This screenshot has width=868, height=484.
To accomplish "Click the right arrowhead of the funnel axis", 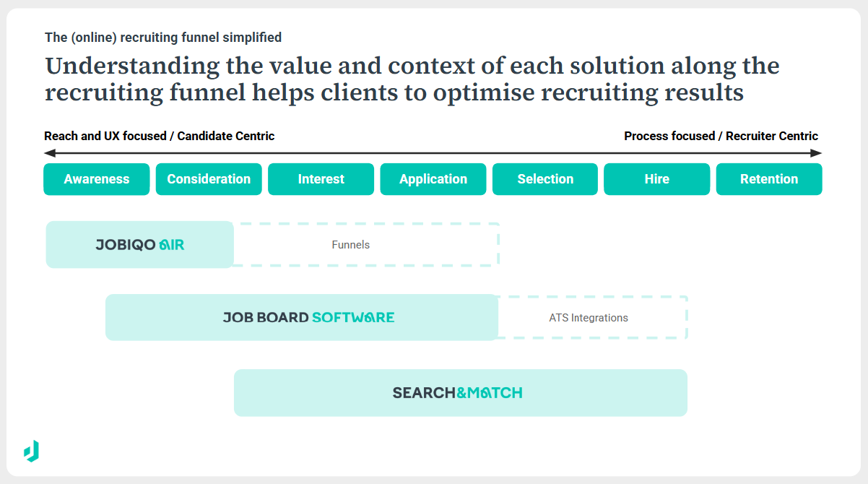I will pos(817,153).
